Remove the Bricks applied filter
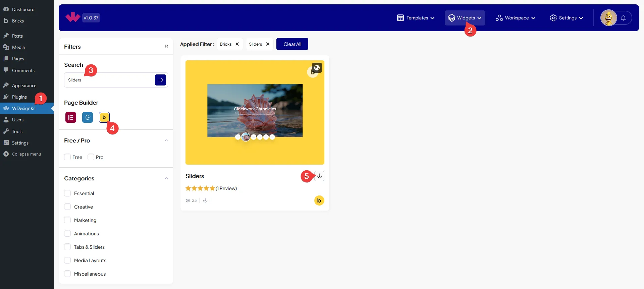The height and width of the screenshot is (289, 644). (x=237, y=44)
